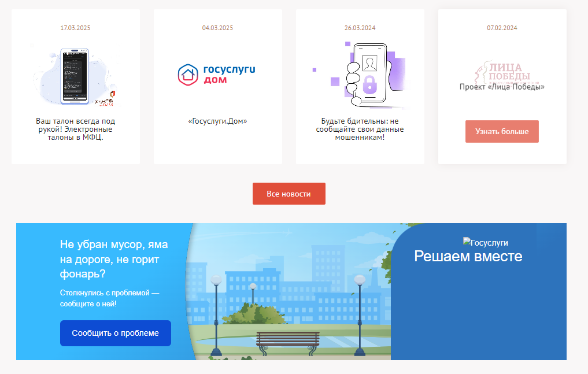Screen dimensions: 588x374
Task: Open the Все новости button
Action: 289,194
